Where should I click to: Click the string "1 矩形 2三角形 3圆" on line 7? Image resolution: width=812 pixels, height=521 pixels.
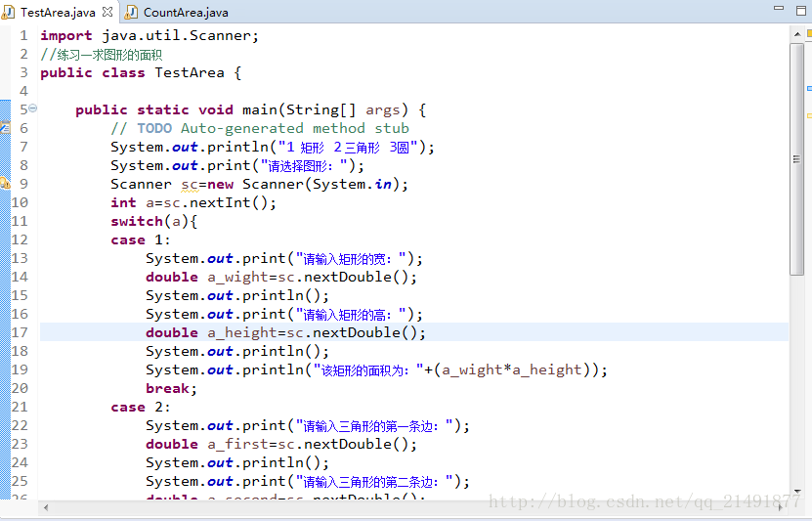coord(348,147)
